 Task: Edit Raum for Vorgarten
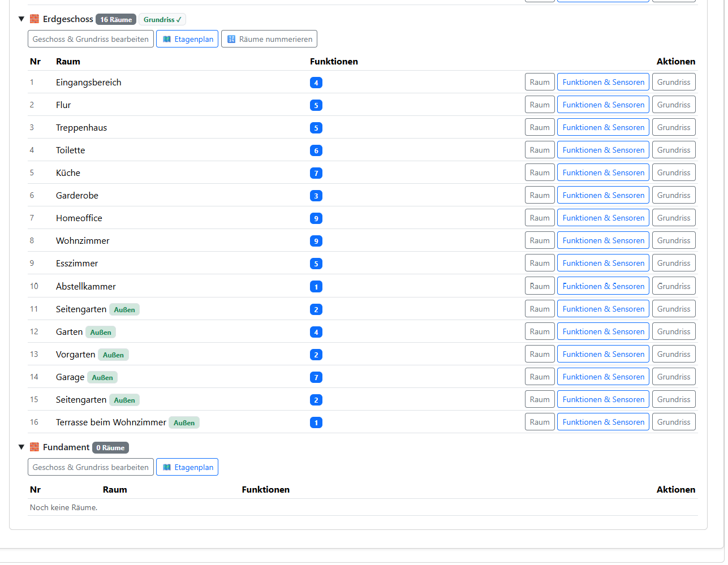[540, 354]
